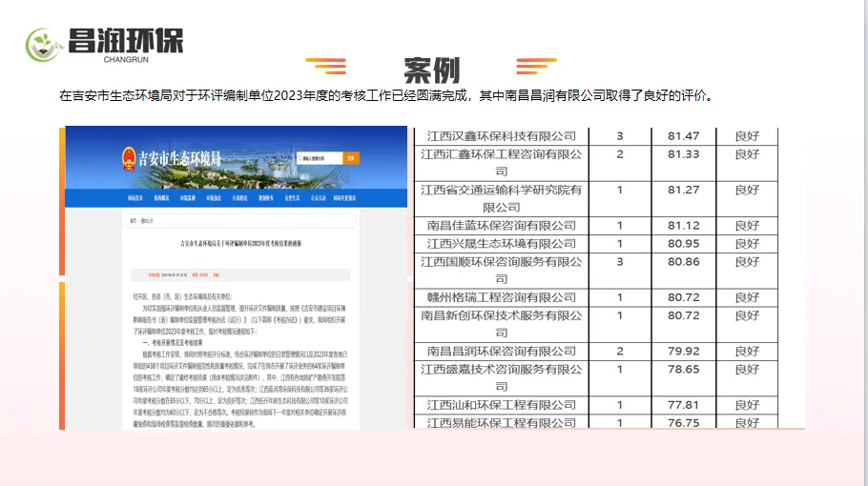Click the article title about 2023年度考核结果

click(240, 243)
